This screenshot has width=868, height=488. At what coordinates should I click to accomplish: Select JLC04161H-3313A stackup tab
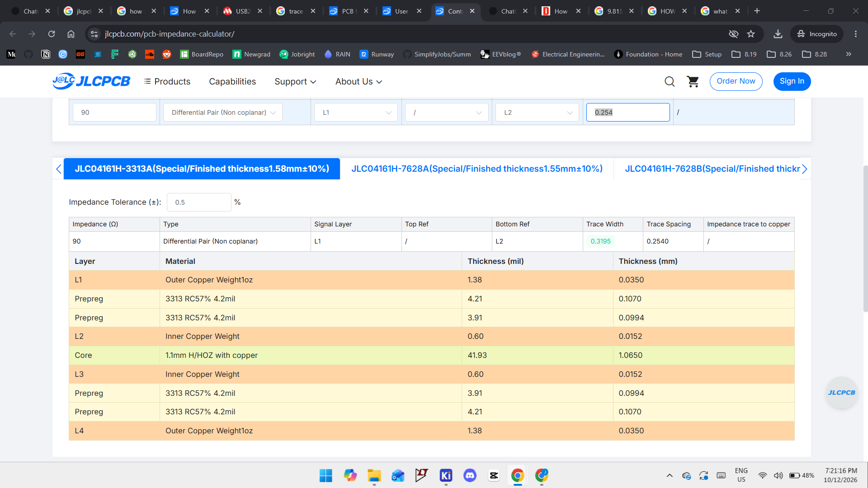(202, 169)
